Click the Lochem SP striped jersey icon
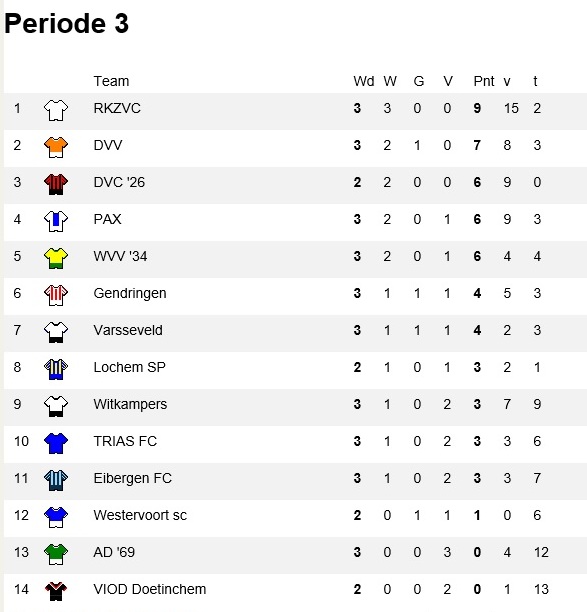This screenshot has height=612, width=587. pyautogui.click(x=56, y=369)
